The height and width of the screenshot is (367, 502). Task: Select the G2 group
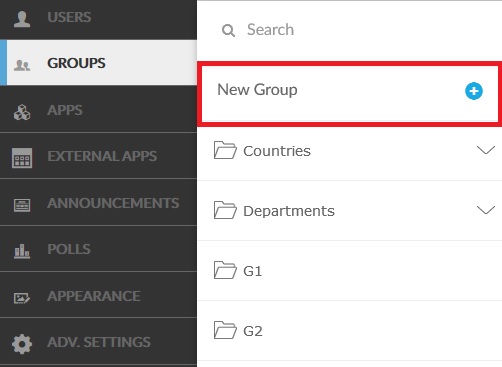pyautogui.click(x=350, y=330)
